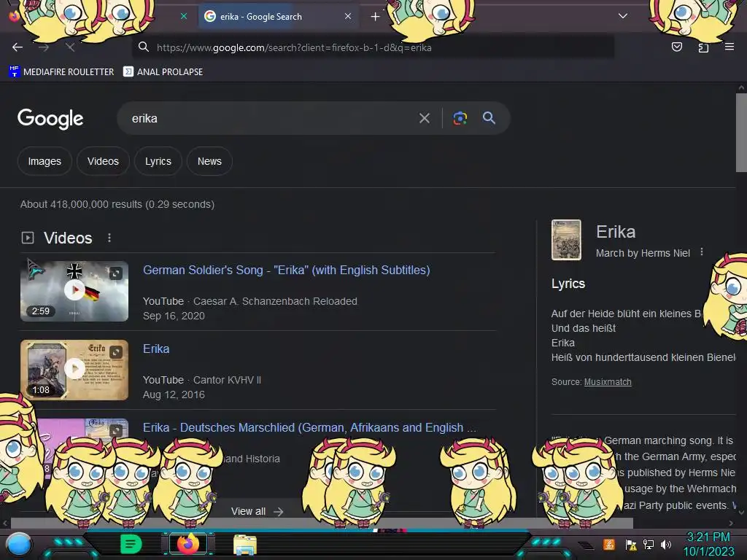Click the horizontal page scrollbar
The image size is (747, 560).
322,523
